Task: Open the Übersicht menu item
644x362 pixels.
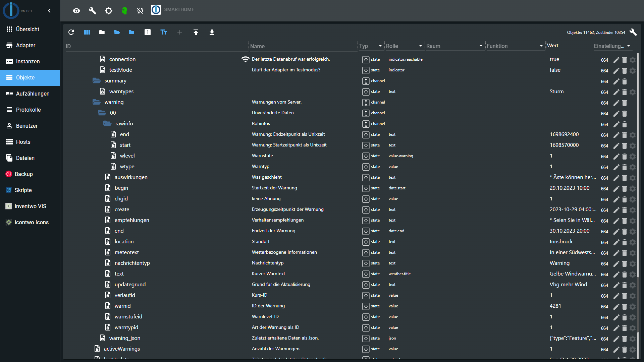Action: coord(30,29)
